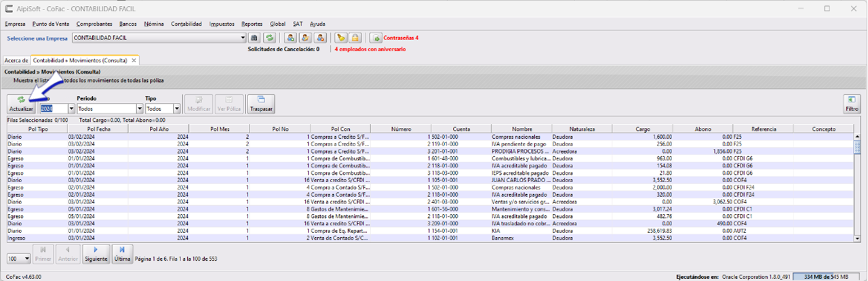
Task: Open the Empresa menu
Action: (x=15, y=24)
